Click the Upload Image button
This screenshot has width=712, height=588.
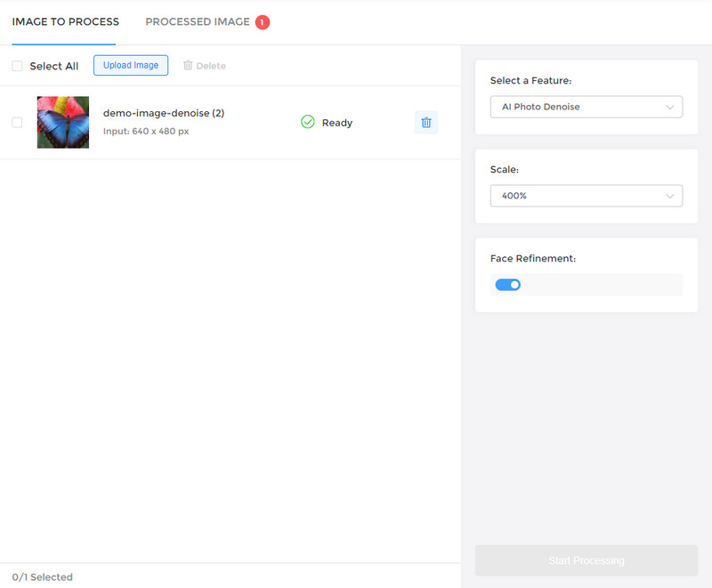[131, 65]
